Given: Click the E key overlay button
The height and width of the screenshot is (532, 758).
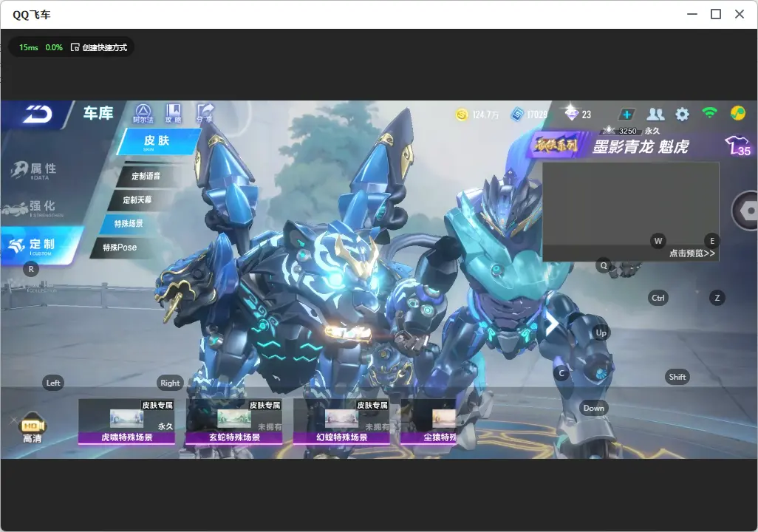Looking at the screenshot, I should [x=711, y=241].
